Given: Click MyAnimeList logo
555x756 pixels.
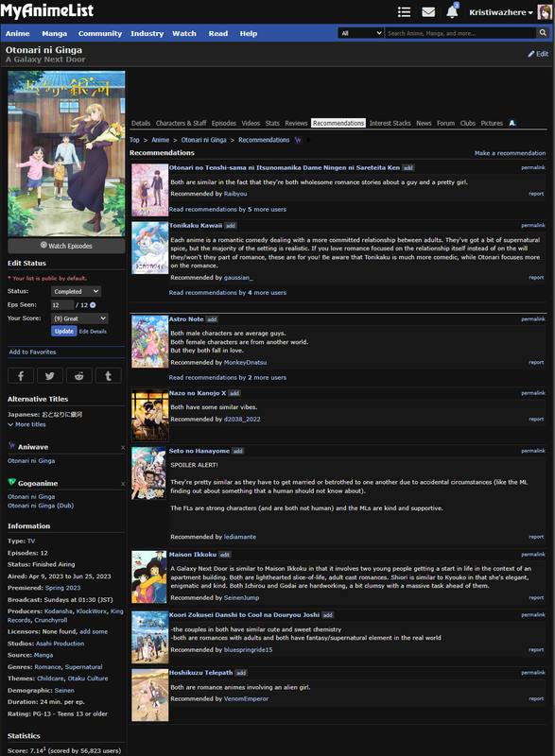Looking at the screenshot, I should click(46, 10).
